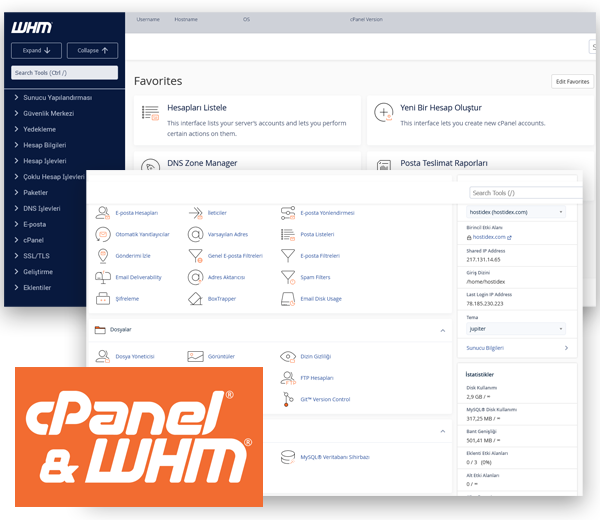
Task: Click the Git Version Control icon
Action: (x=288, y=399)
